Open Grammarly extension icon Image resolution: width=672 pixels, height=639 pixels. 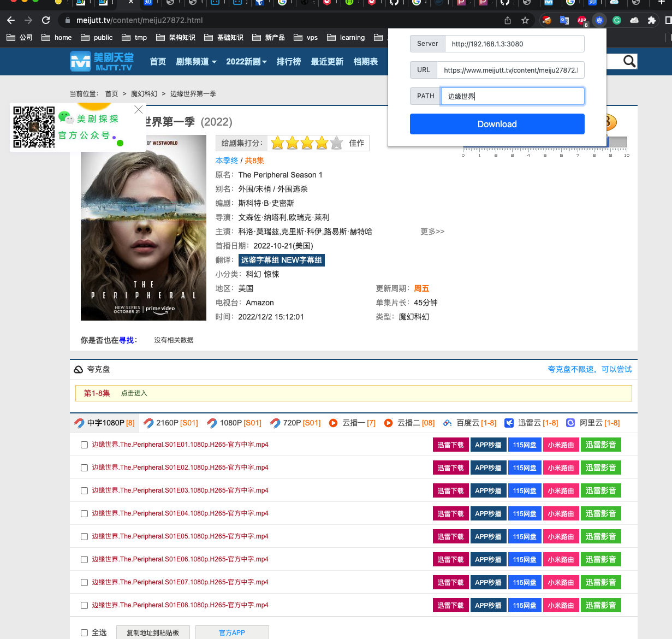[617, 20]
